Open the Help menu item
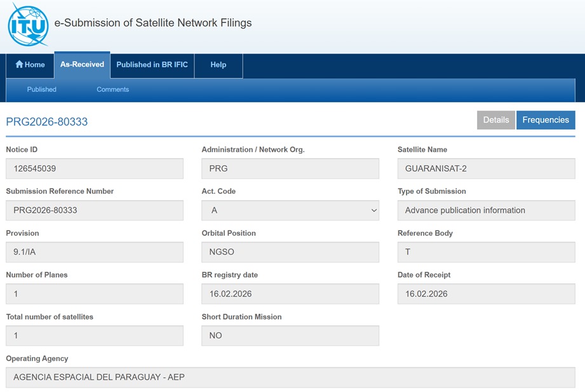 pos(218,65)
